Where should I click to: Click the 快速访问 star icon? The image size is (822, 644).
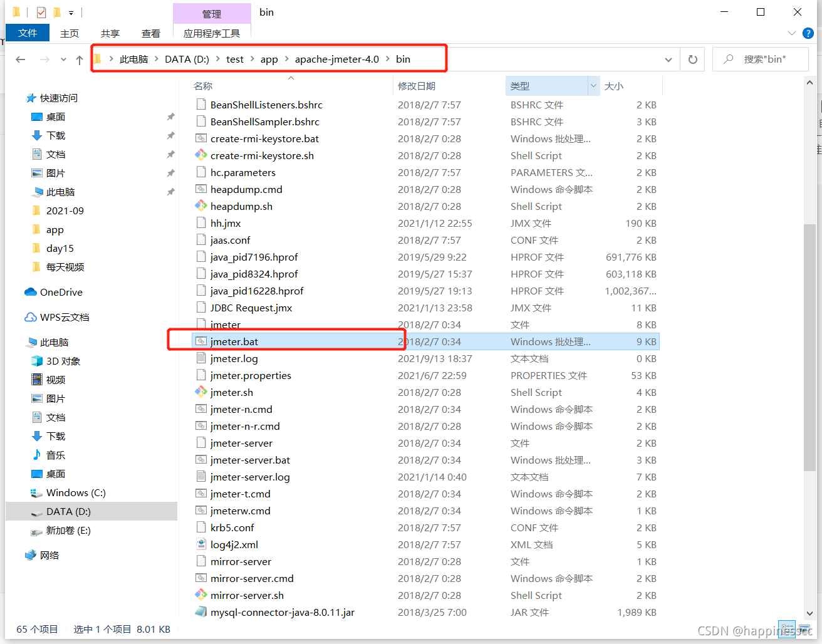[31, 98]
